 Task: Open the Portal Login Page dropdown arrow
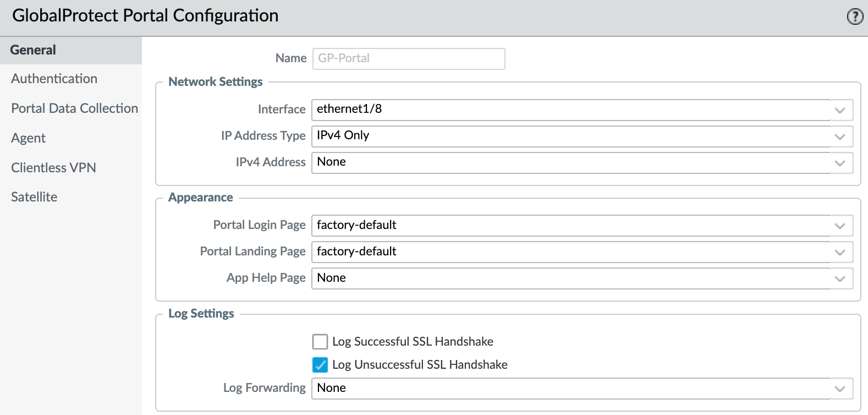840,226
